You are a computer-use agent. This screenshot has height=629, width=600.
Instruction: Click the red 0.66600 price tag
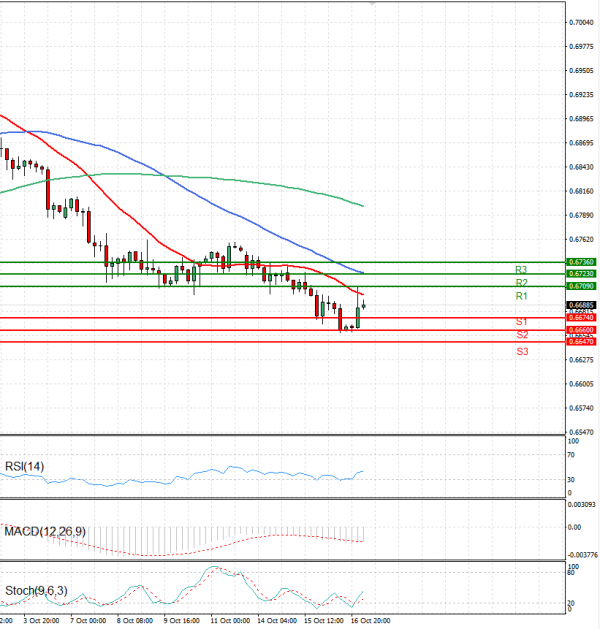[581, 330]
